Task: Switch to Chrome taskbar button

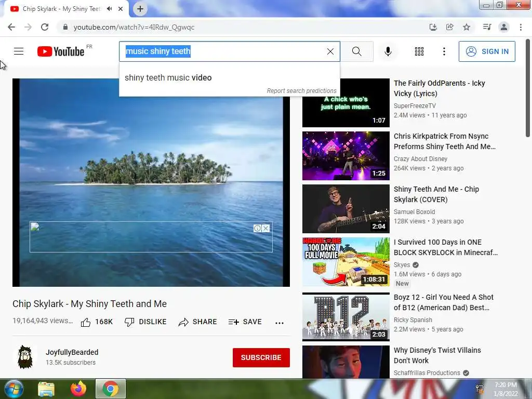Action: click(110, 389)
